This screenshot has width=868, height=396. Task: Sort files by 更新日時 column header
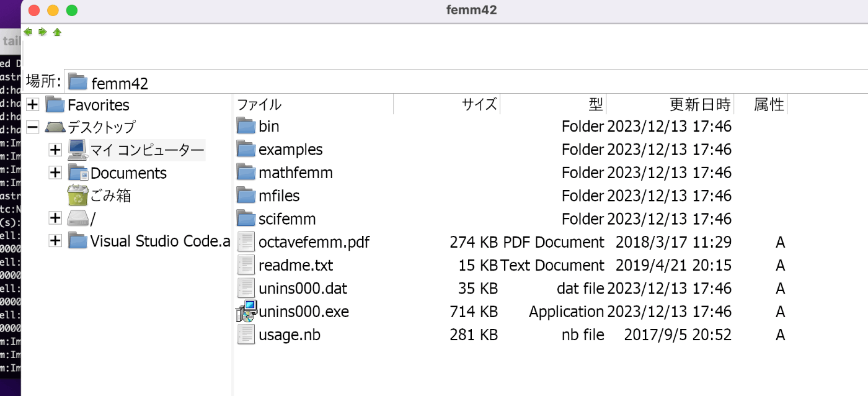point(700,104)
